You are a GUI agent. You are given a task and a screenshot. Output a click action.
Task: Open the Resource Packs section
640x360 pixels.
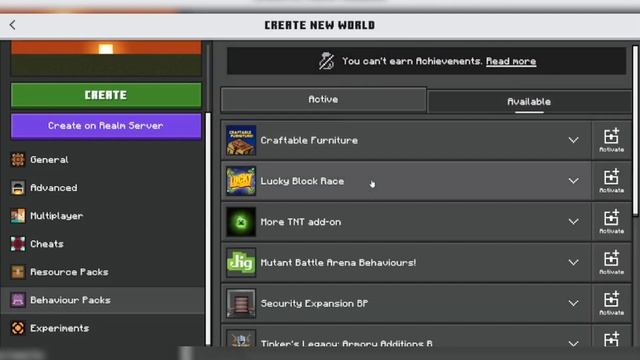(x=103, y=272)
